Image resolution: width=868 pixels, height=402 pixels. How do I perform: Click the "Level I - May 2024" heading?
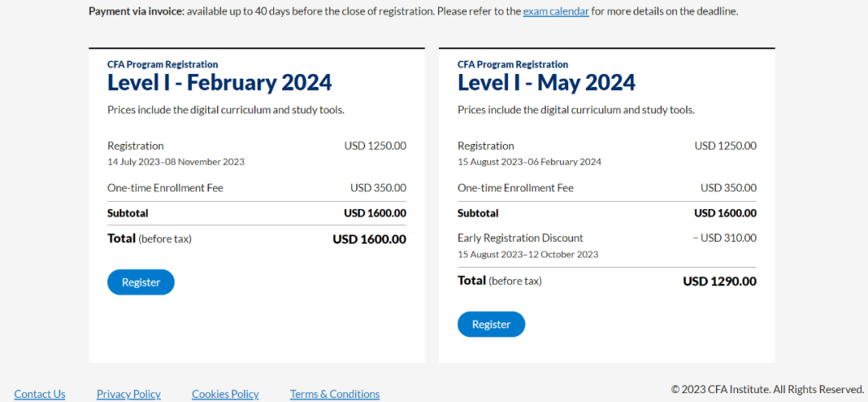tap(546, 83)
